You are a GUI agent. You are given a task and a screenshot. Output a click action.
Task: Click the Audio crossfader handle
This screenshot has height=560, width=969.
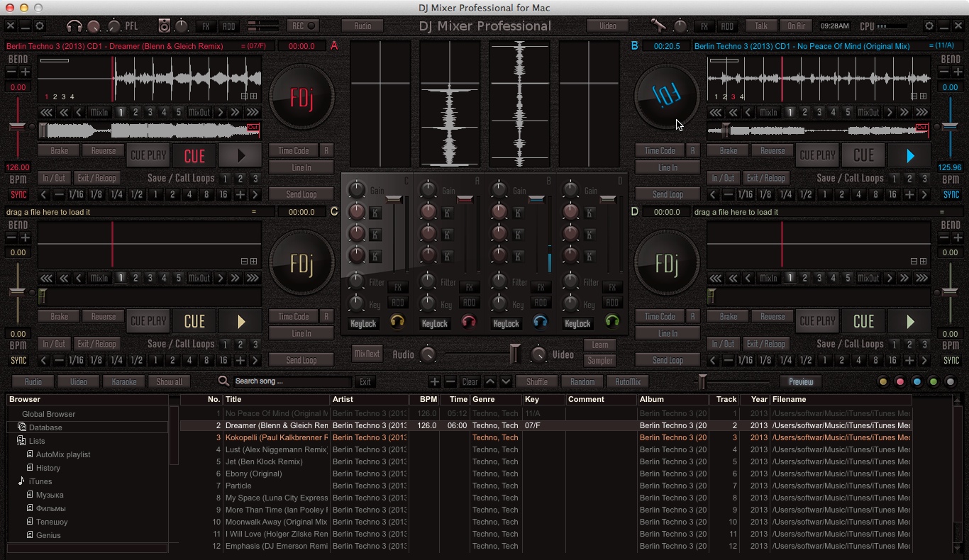515,353
